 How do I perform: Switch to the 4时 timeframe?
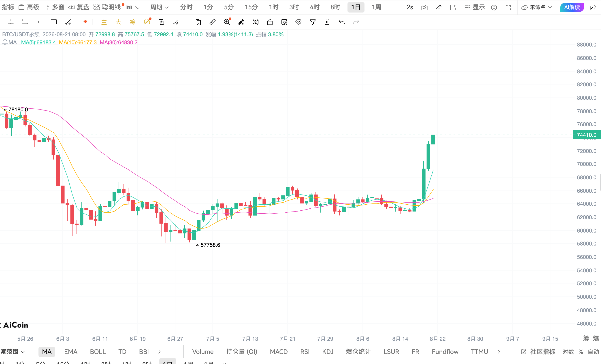315,7
